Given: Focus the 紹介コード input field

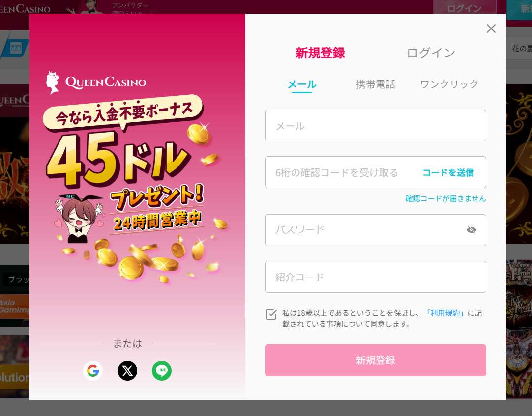Looking at the screenshot, I should pos(375,277).
